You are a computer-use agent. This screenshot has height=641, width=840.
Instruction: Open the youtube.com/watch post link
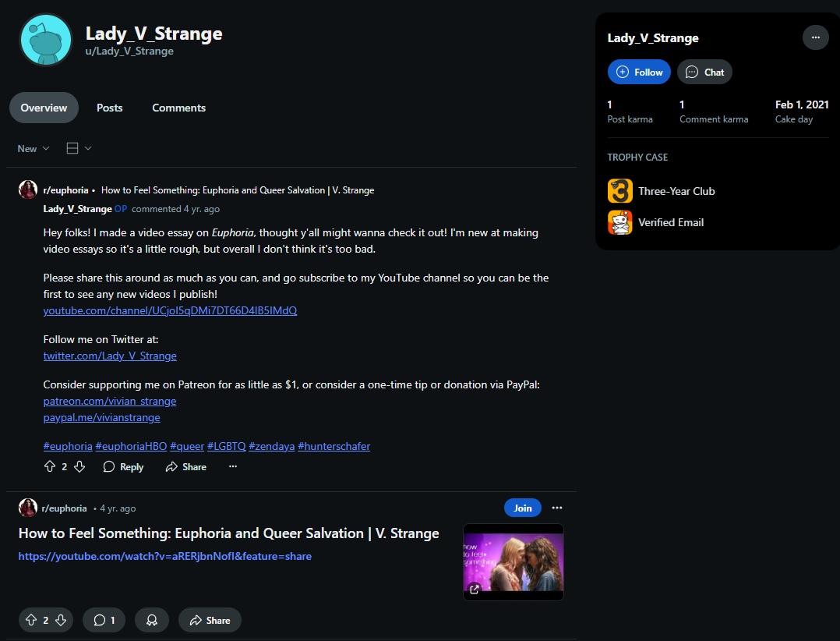165,556
